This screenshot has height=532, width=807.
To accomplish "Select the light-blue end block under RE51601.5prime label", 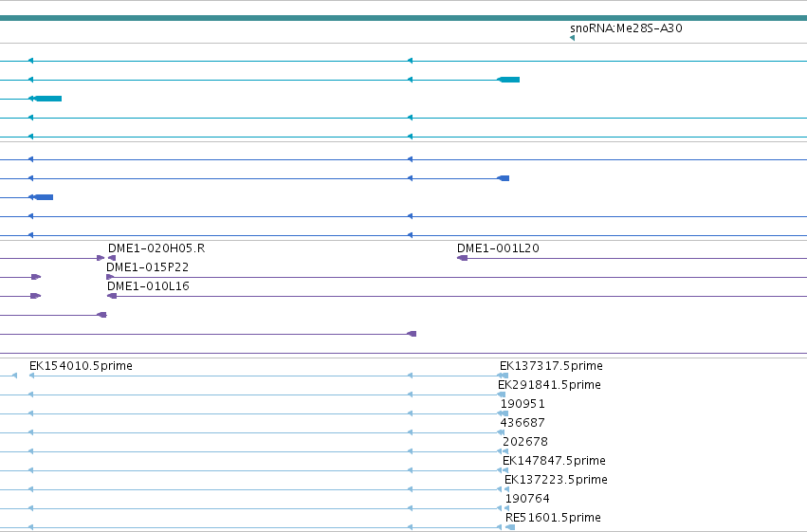I will click(510, 527).
